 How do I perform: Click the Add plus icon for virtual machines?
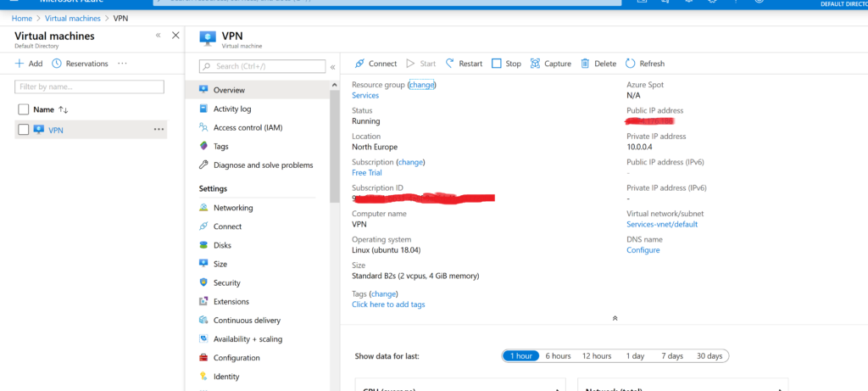click(x=19, y=64)
